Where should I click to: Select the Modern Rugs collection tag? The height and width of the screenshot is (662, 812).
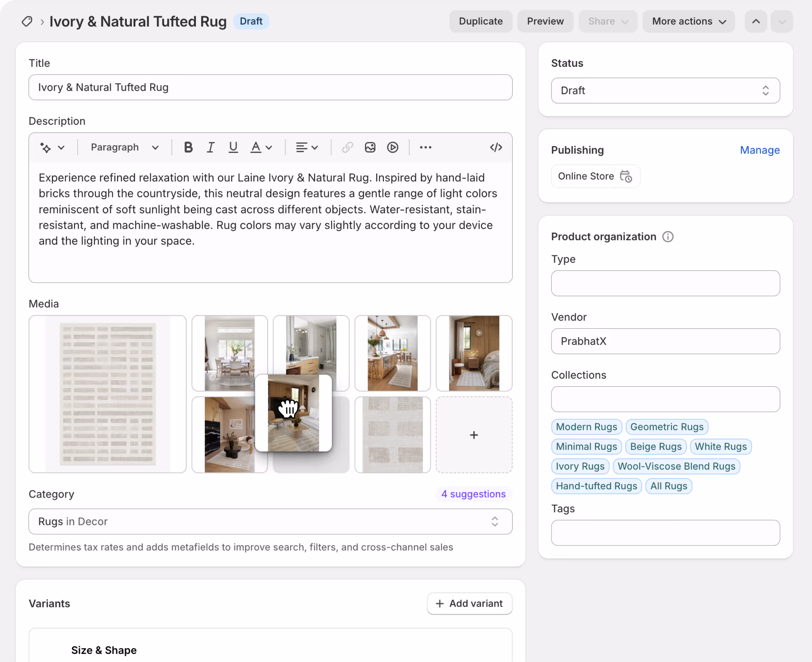[x=586, y=427]
